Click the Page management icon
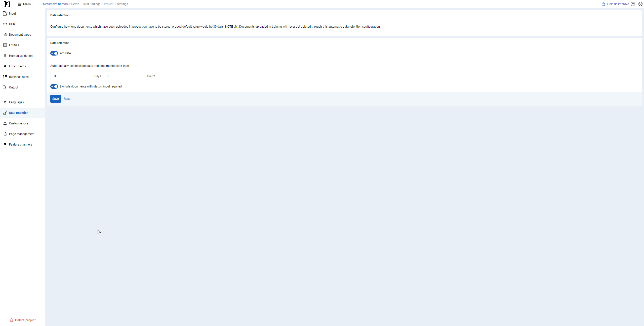 (x=5, y=134)
